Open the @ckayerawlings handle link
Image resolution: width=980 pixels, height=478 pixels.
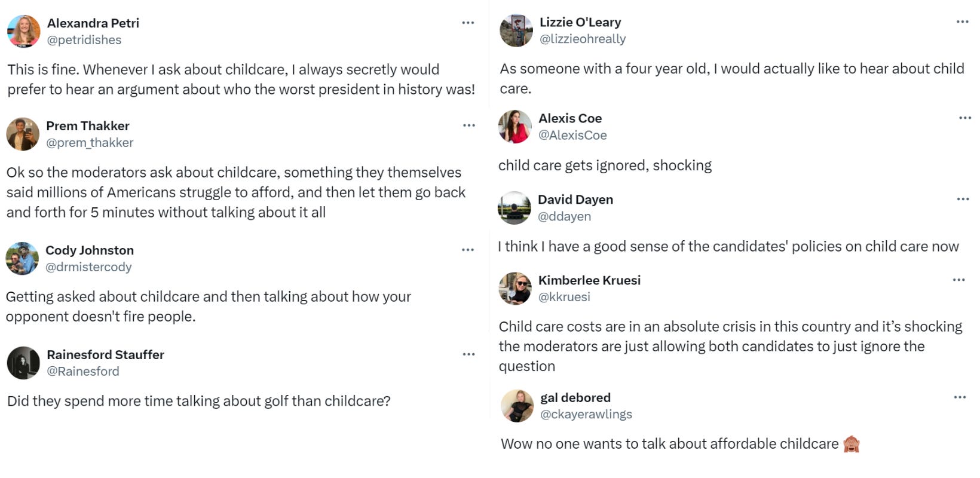coord(586,414)
